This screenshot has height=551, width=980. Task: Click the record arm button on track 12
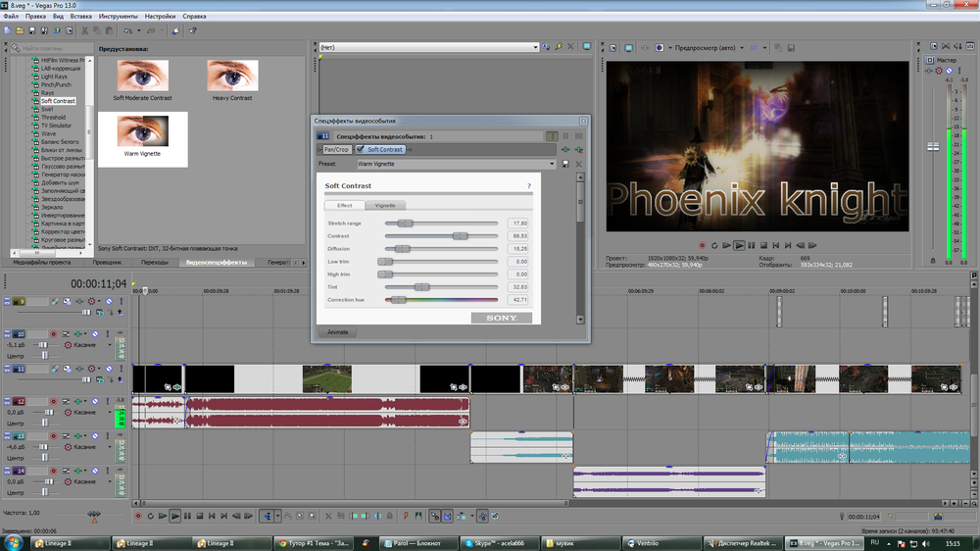point(54,402)
